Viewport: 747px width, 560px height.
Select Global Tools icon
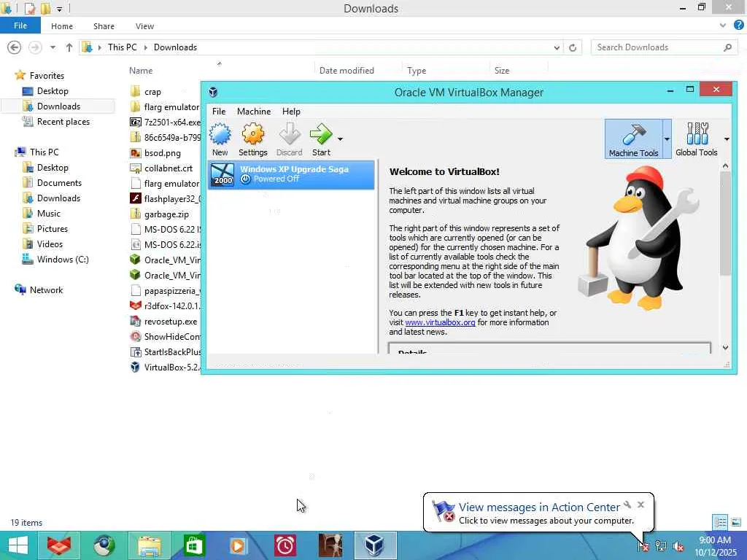pos(697,139)
